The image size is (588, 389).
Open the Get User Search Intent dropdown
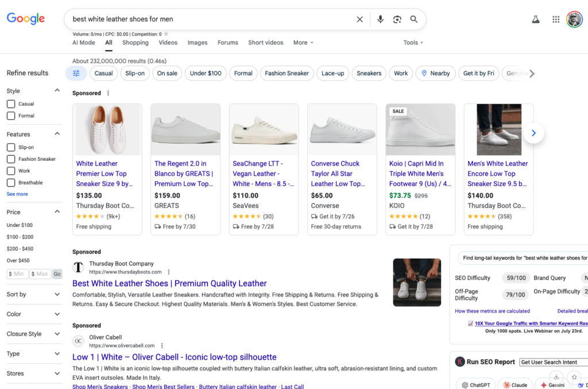pyautogui.click(x=554, y=363)
